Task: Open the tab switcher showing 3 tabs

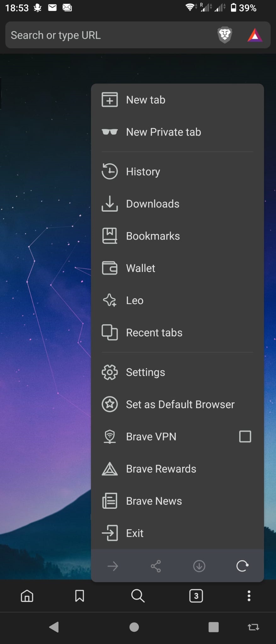Action: [196, 596]
